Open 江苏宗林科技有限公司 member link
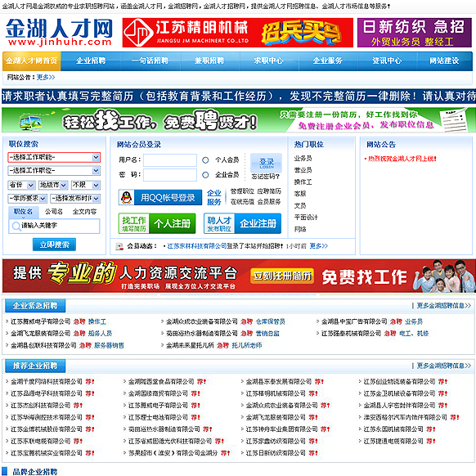The width and height of the screenshot is (476, 476). pyautogui.click(x=197, y=246)
